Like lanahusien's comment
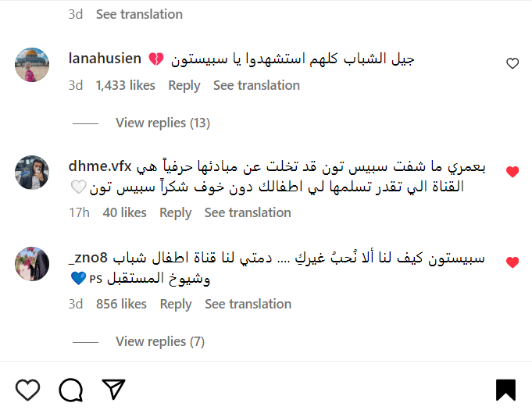The image size is (532, 410). click(512, 64)
